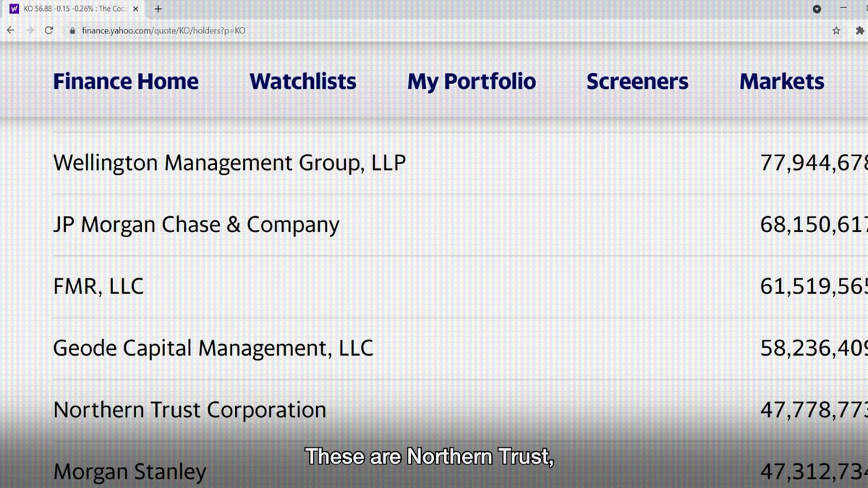Click Wellington Management Group, LLP holder
This screenshot has height=488, width=868.
pyautogui.click(x=229, y=163)
